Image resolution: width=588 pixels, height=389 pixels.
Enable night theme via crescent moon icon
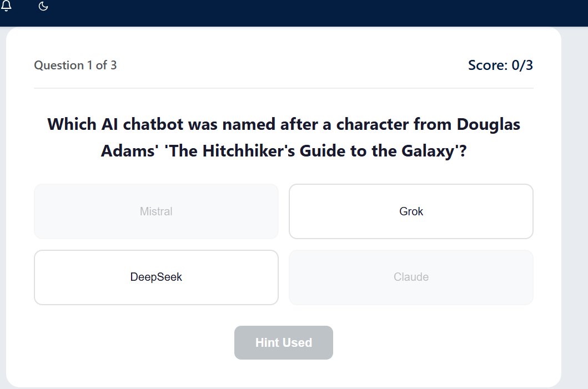pos(43,7)
